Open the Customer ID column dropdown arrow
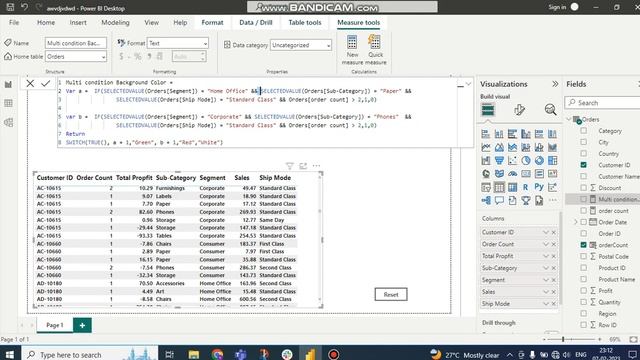 546,232
